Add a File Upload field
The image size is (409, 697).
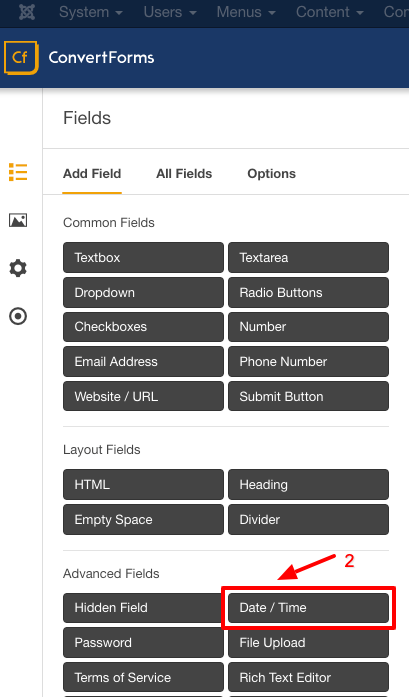[309, 642]
